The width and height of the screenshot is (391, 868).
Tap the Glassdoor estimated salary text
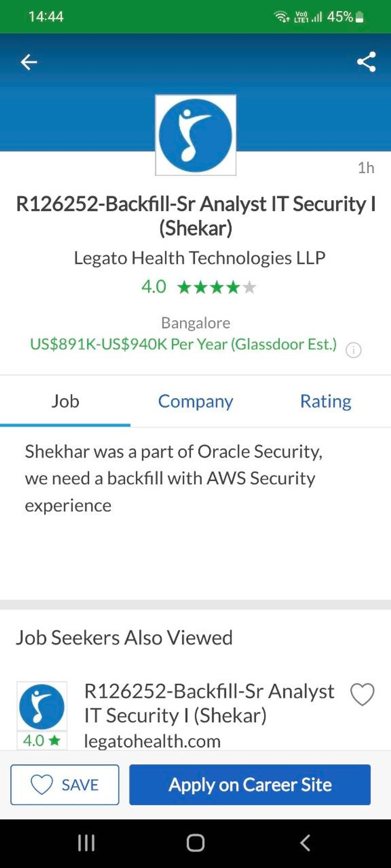pos(183,344)
